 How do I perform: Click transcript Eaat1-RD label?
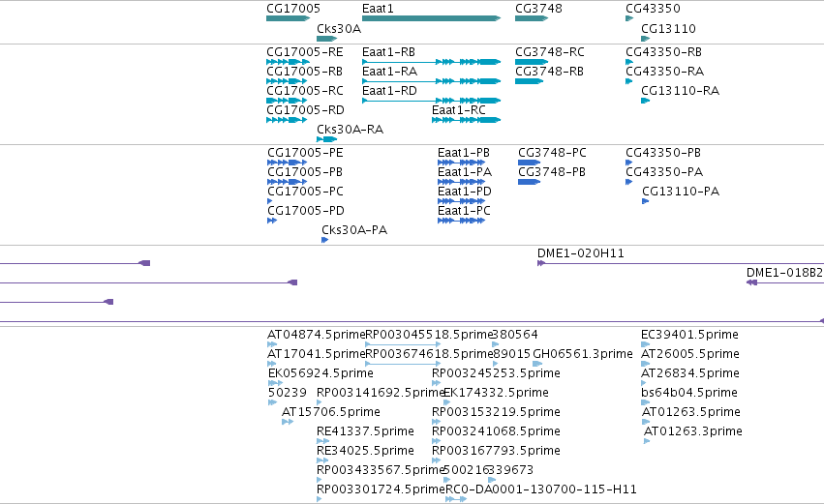coord(389,91)
